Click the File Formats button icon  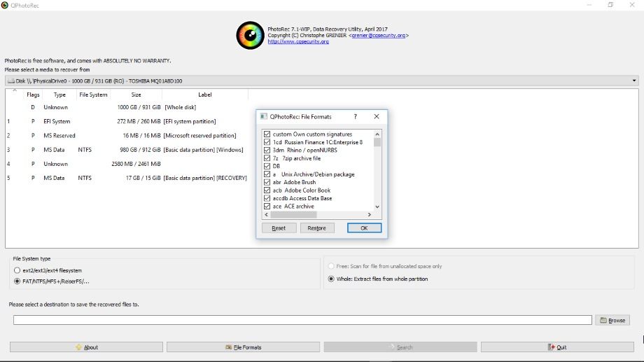point(228,347)
